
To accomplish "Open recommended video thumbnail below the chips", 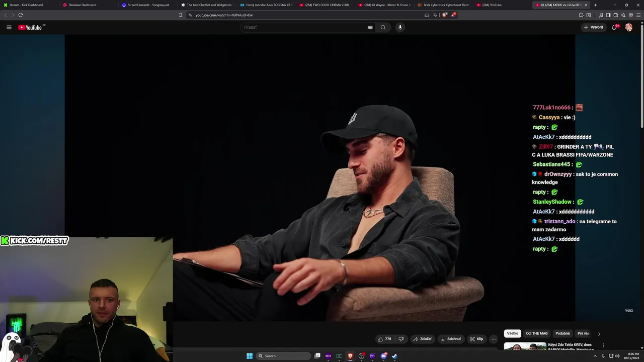I will point(525,346).
